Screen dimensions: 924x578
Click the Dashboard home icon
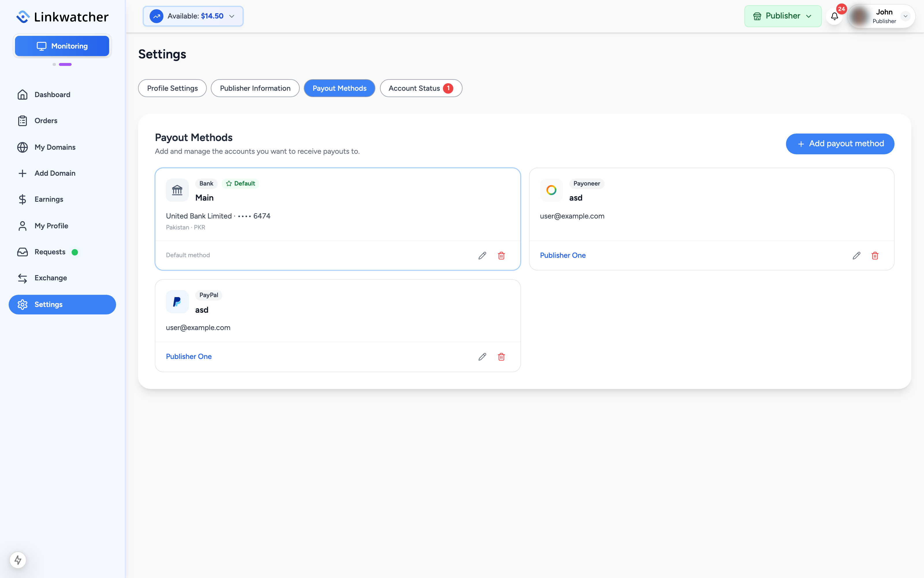(x=23, y=95)
